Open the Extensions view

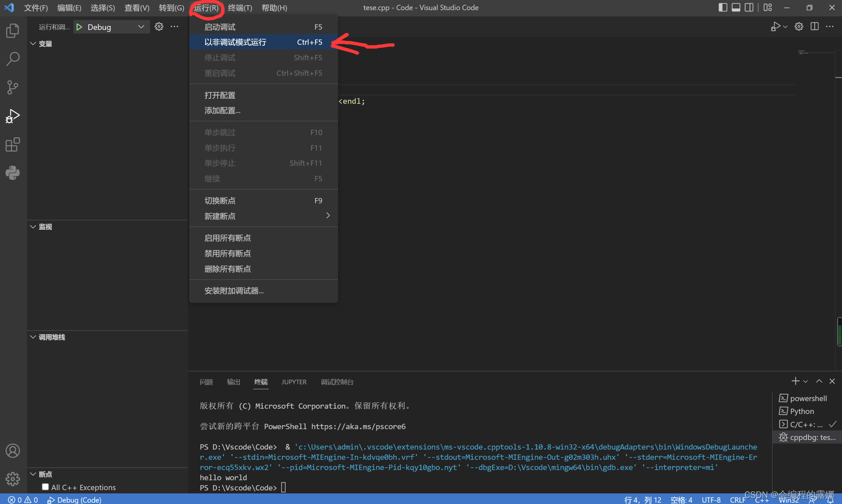click(x=13, y=144)
